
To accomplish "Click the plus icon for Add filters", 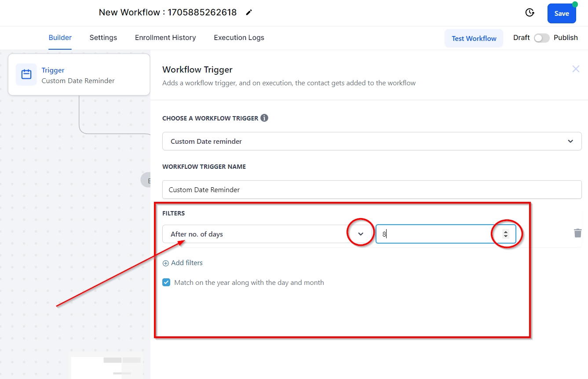I will pos(166,263).
